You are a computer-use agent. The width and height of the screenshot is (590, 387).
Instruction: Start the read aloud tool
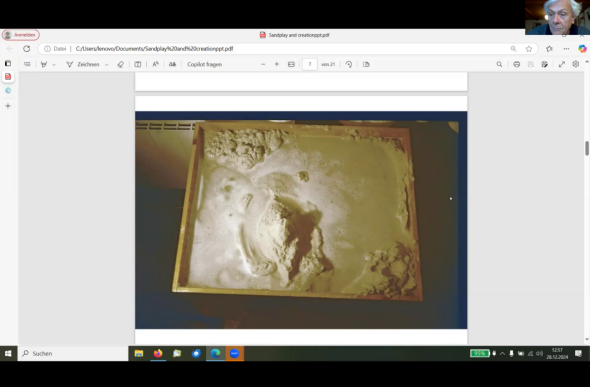pos(155,64)
